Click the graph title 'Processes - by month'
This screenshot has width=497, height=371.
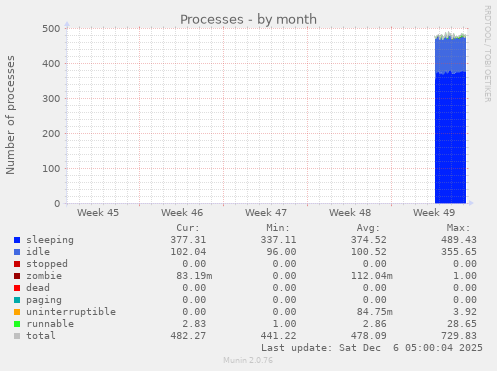(x=248, y=20)
